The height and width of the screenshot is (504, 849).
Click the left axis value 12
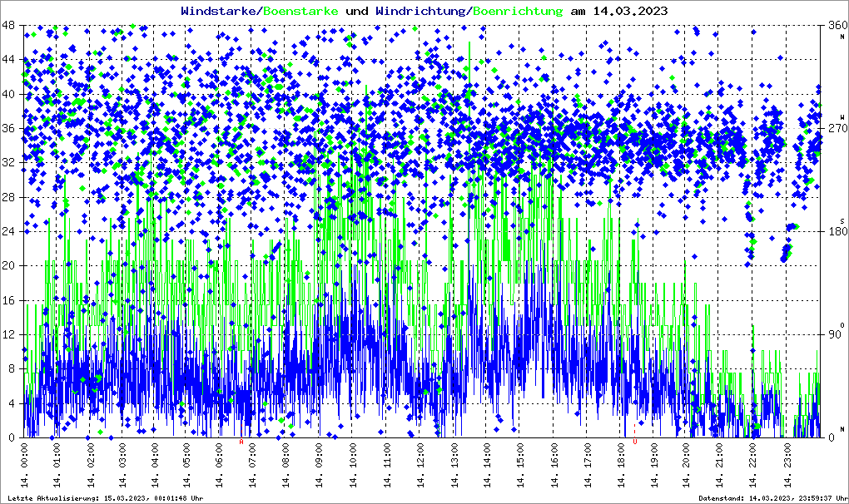(x=8, y=334)
